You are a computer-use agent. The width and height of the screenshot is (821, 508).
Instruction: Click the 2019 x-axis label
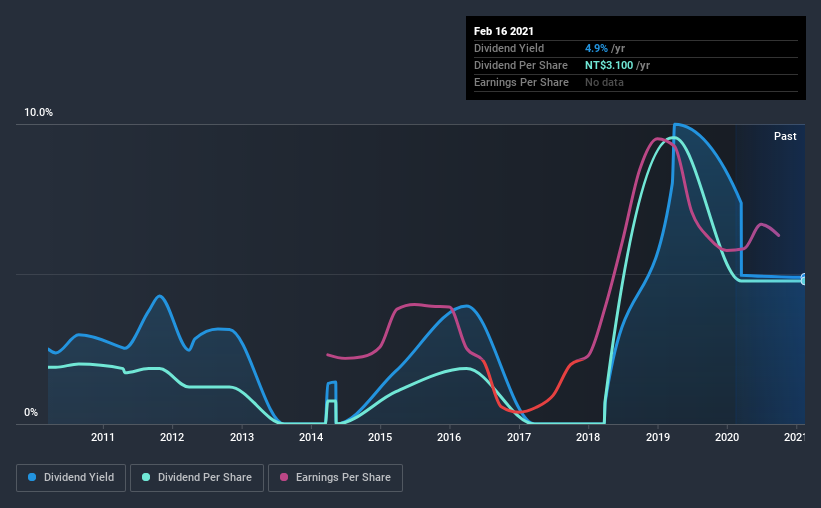pos(658,437)
